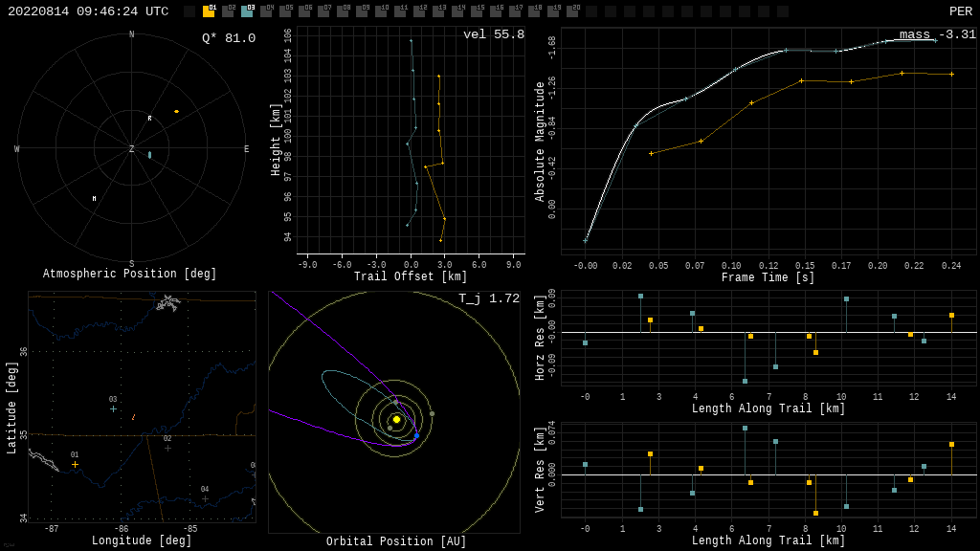Click Length Along Trail label under Horz Res plot
980x551 pixels.
click(768, 408)
